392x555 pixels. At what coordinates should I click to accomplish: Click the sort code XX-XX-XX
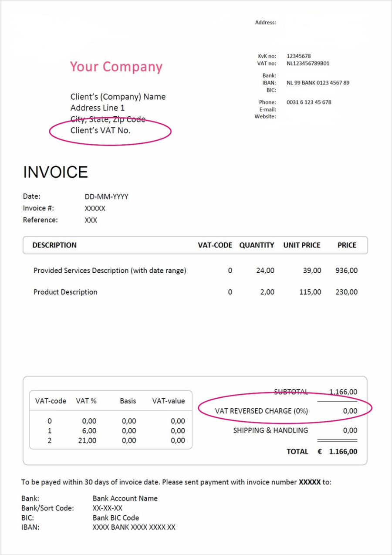(x=108, y=508)
